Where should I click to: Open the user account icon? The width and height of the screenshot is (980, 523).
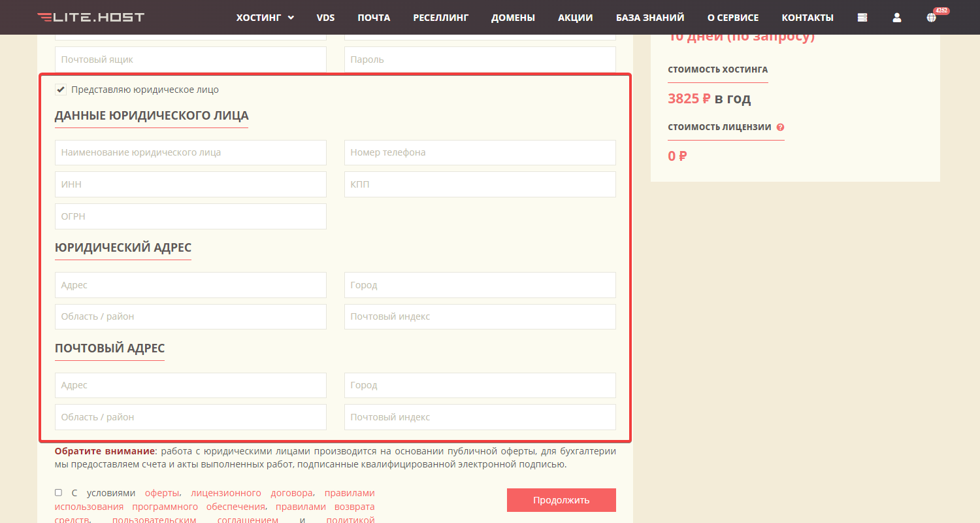(x=897, y=18)
